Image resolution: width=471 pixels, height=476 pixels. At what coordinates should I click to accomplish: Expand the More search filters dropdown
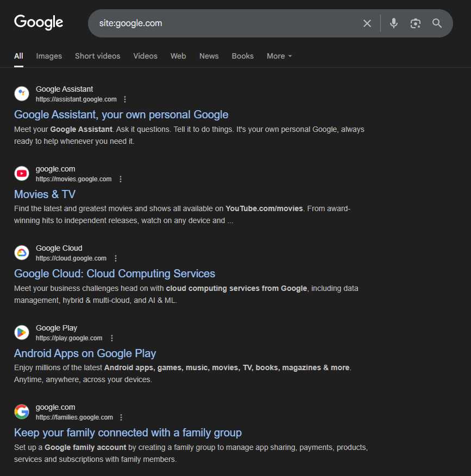point(279,56)
